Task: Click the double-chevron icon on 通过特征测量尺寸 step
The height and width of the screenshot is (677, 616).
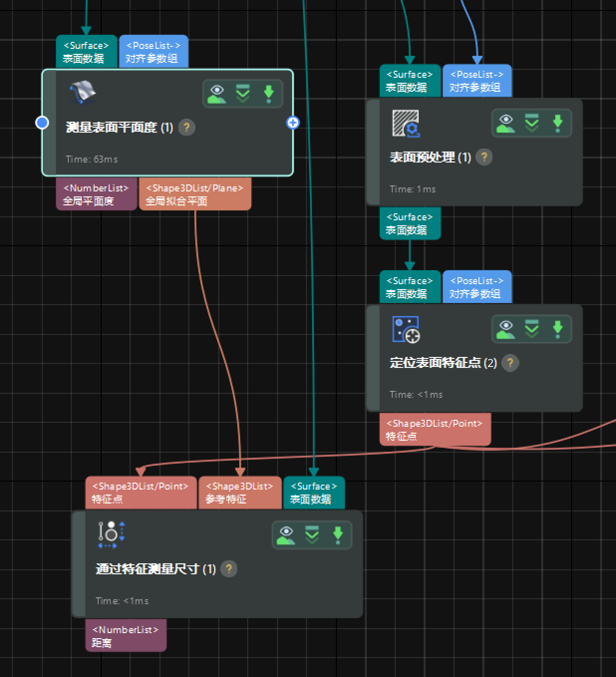Action: coord(312,535)
